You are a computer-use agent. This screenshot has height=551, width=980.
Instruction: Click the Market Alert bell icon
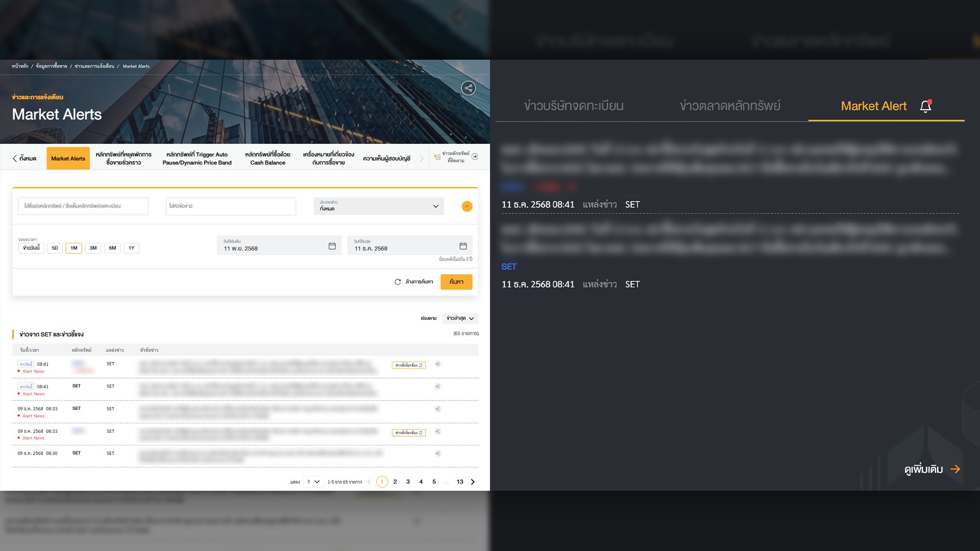(x=925, y=106)
